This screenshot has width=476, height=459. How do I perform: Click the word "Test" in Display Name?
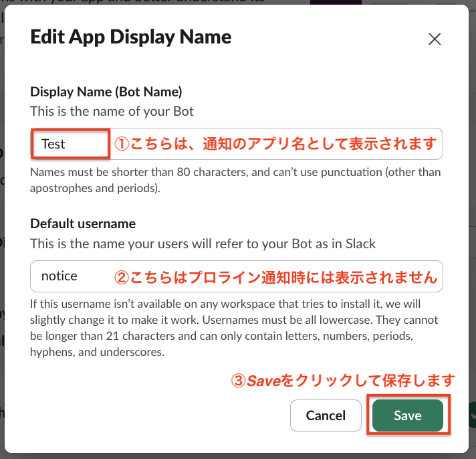click(53, 144)
